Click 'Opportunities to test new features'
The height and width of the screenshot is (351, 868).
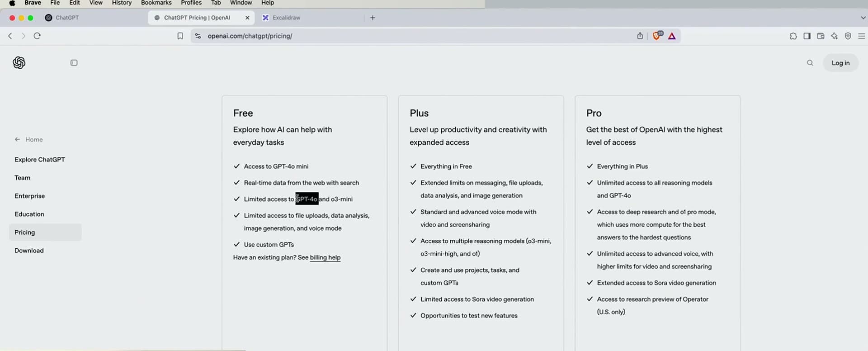pyautogui.click(x=469, y=316)
